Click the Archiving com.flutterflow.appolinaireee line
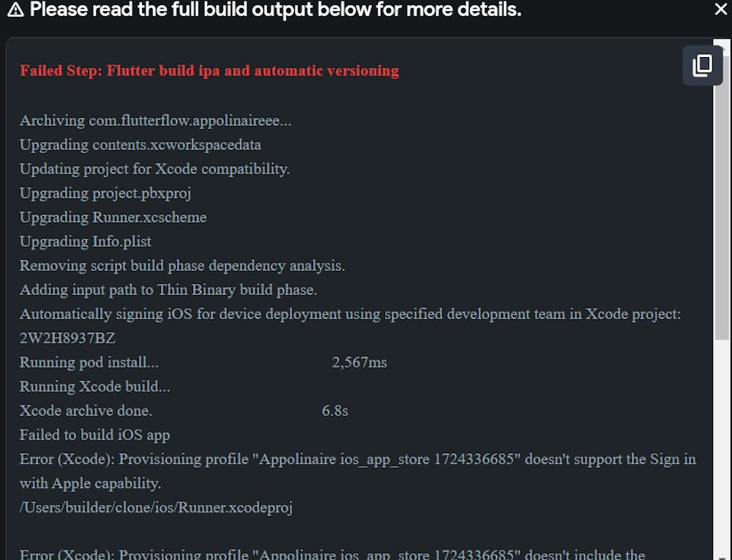 pyautogui.click(x=155, y=121)
